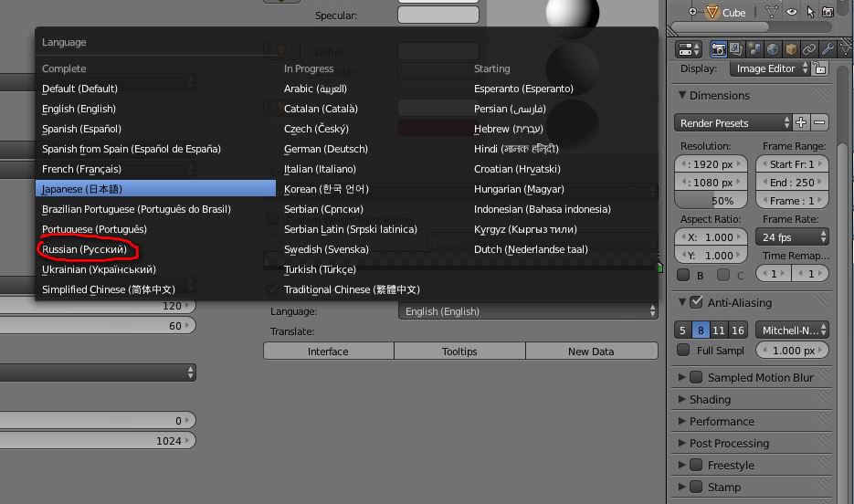Select Russian (Русский) from the language list

(85, 249)
